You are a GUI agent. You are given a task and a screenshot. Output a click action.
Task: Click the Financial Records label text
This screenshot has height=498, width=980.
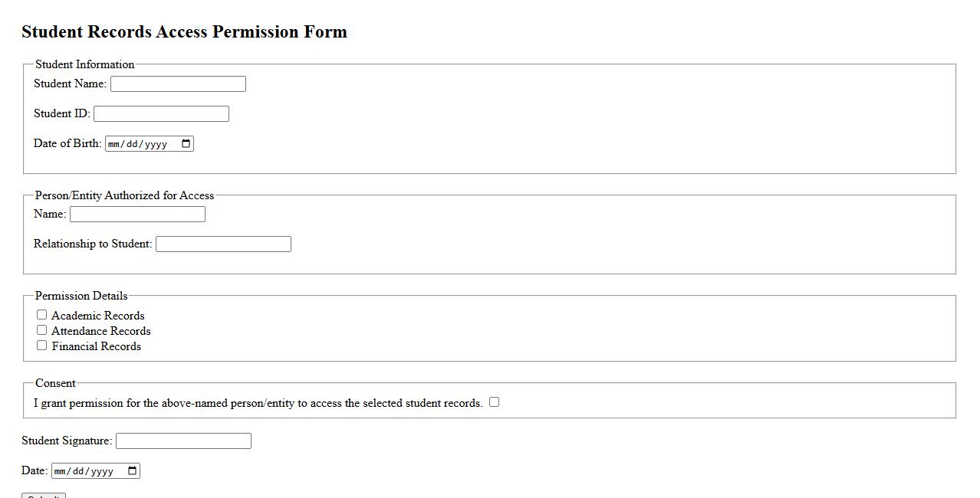[x=96, y=346]
